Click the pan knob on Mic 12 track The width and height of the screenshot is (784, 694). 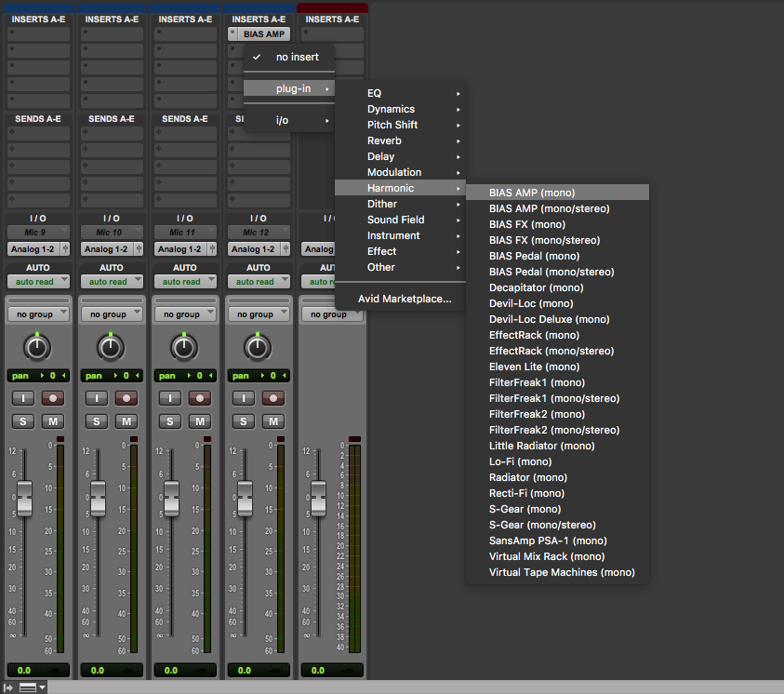click(258, 348)
